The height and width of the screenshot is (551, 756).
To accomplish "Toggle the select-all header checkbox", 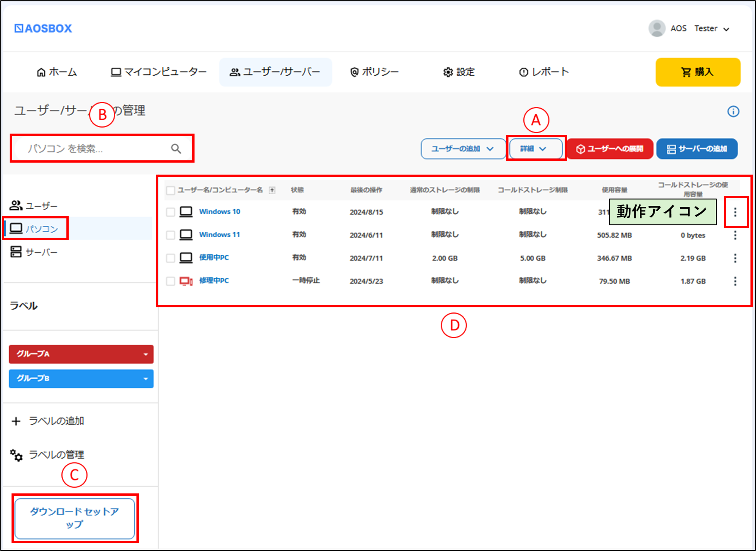I will [171, 190].
